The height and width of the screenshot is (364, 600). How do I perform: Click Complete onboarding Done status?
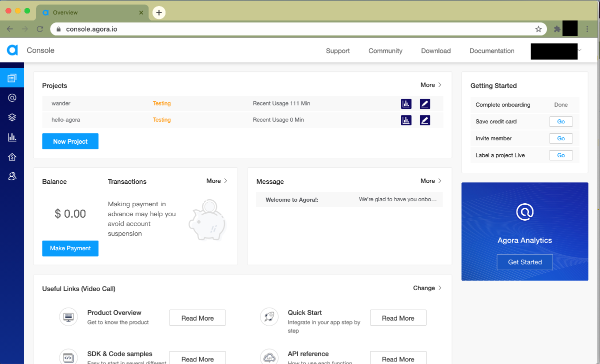[561, 105]
